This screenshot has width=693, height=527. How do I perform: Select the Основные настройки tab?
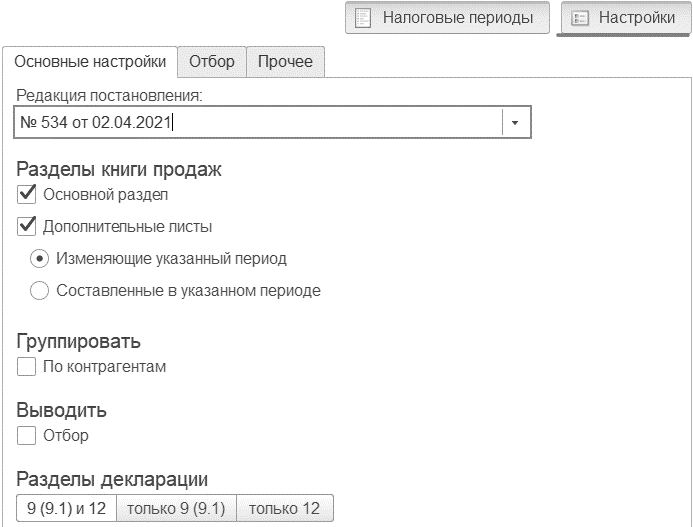tap(90, 61)
